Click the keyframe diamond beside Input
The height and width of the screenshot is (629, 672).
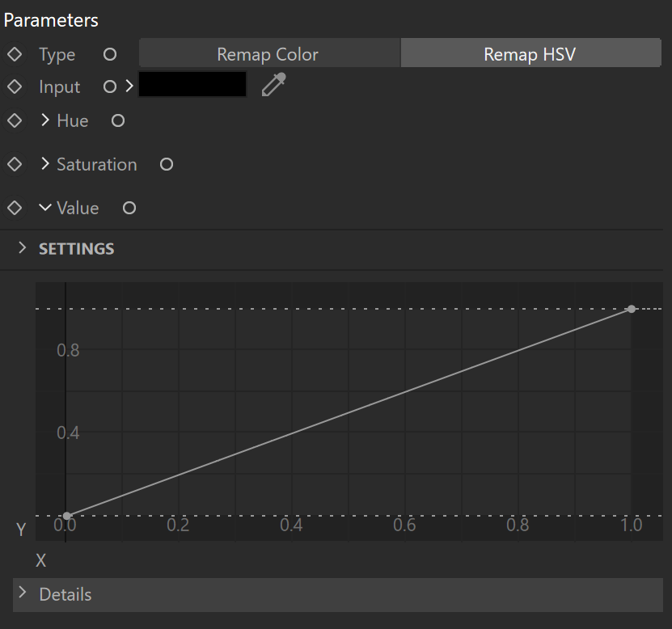coord(15,87)
